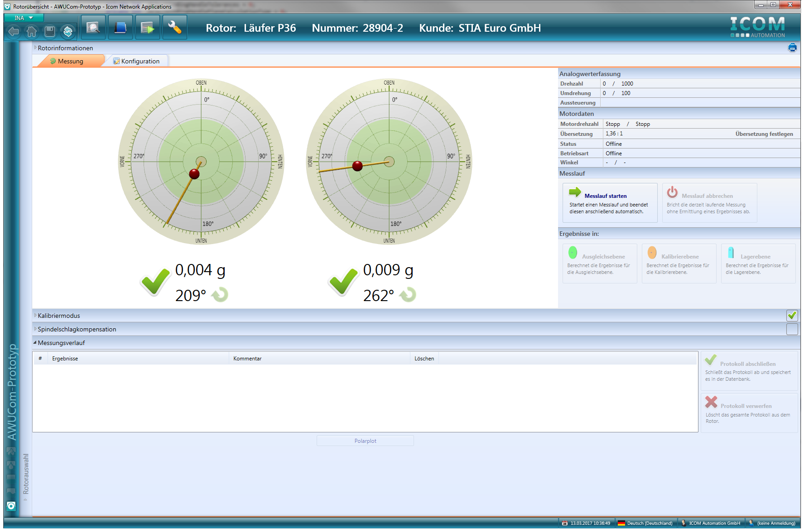Click the Übersetzung festlegen link

pyautogui.click(x=764, y=134)
